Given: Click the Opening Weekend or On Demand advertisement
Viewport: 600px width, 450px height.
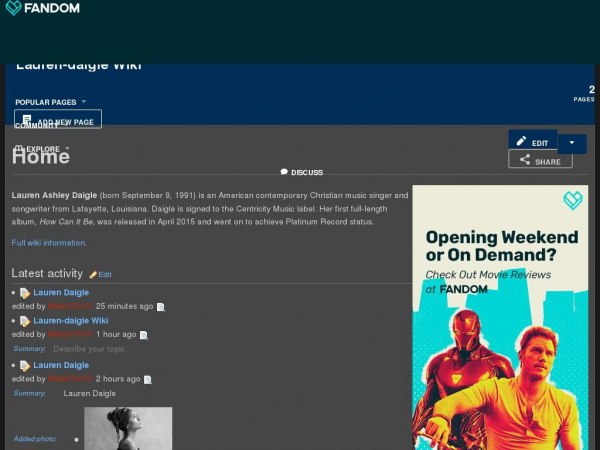Looking at the screenshot, I should tap(500, 318).
